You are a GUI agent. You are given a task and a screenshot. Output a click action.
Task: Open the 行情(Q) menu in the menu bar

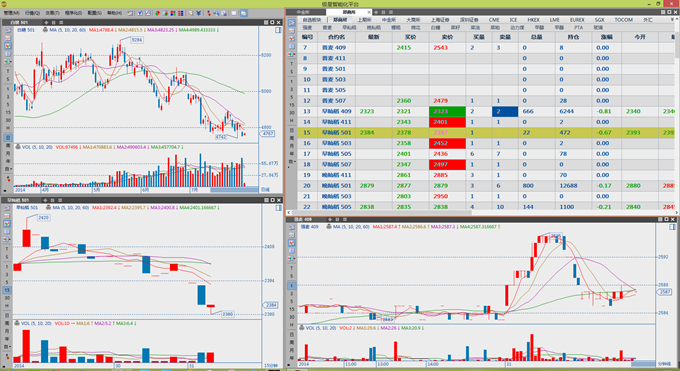[33, 13]
